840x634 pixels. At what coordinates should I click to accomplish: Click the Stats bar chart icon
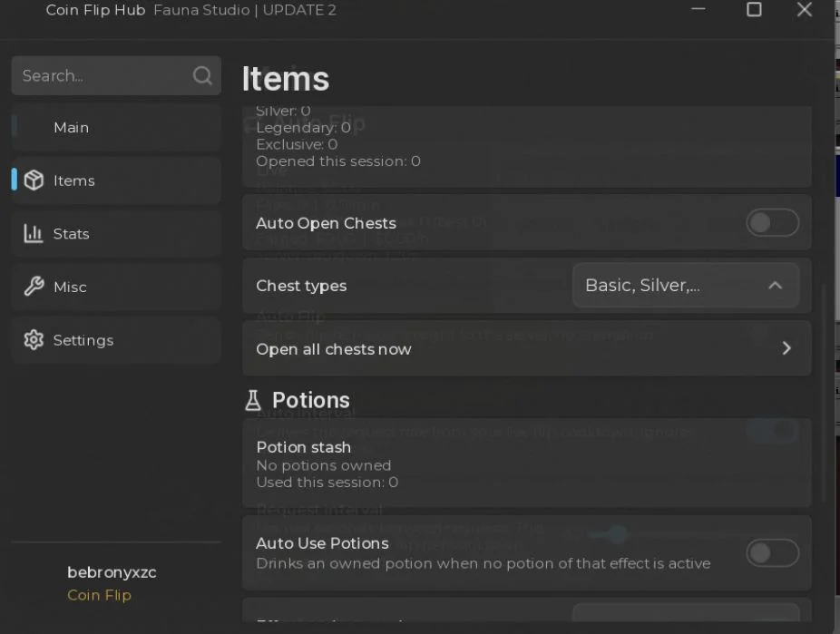pos(34,233)
